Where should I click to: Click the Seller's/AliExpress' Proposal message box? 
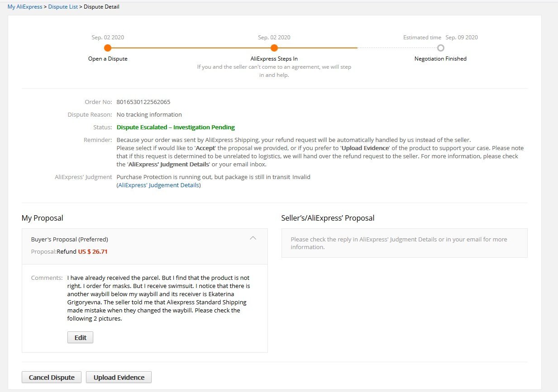404,243
